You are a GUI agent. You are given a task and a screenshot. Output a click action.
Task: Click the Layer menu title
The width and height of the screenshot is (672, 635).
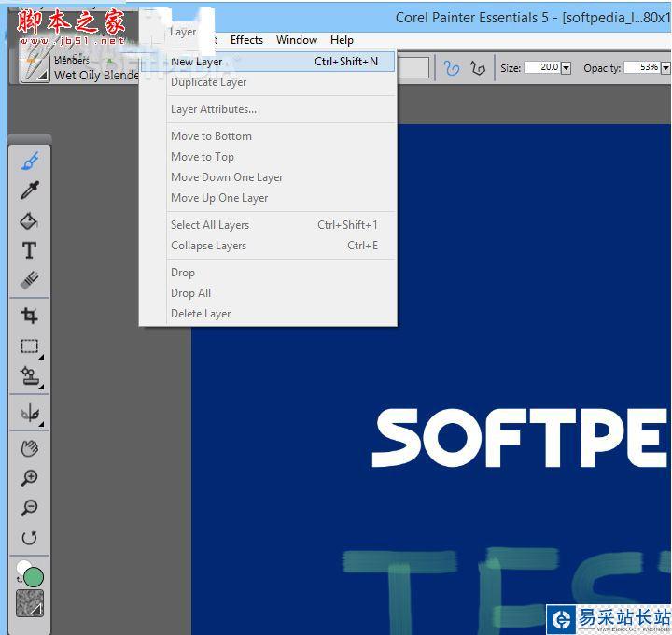[x=183, y=32]
